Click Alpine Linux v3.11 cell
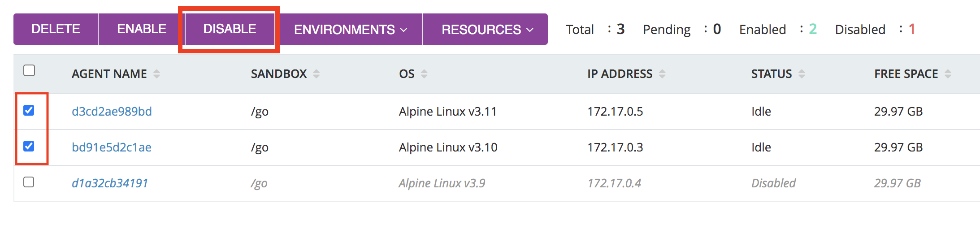This screenshot has width=980, height=225. (x=448, y=111)
